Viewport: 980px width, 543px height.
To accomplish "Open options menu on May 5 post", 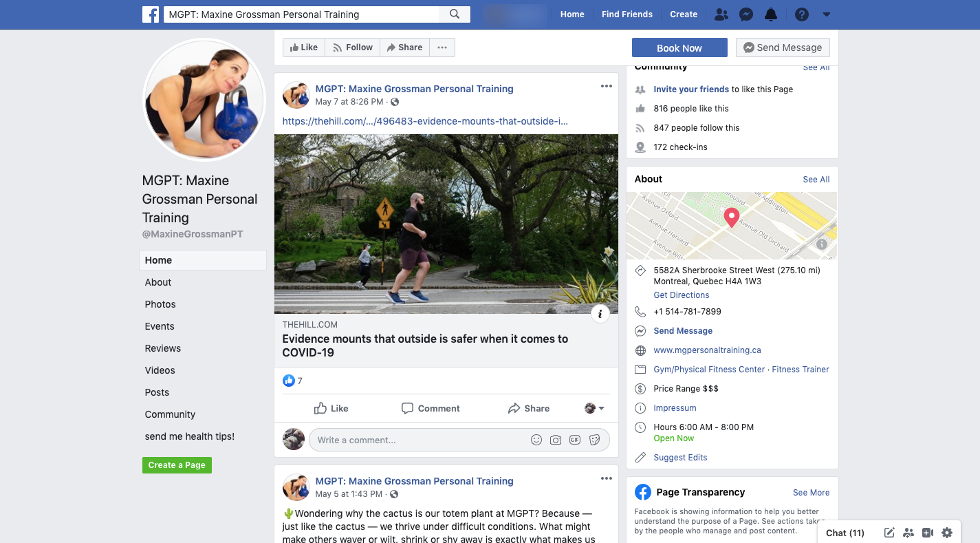I will pos(606,478).
